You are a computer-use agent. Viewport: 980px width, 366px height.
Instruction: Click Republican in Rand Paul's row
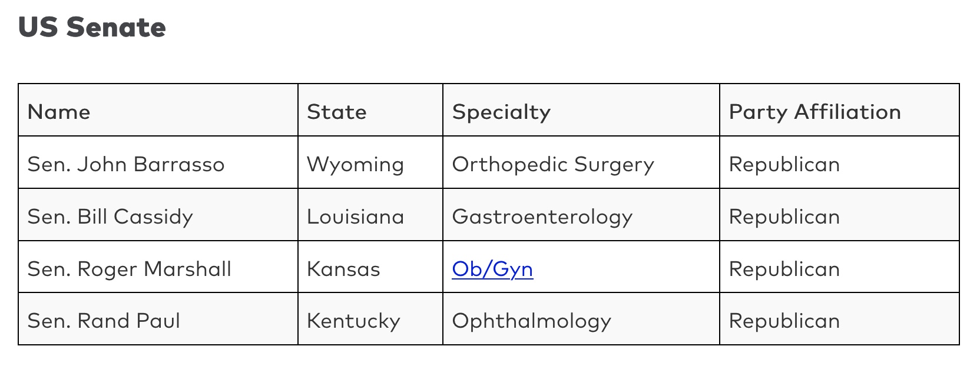point(784,321)
